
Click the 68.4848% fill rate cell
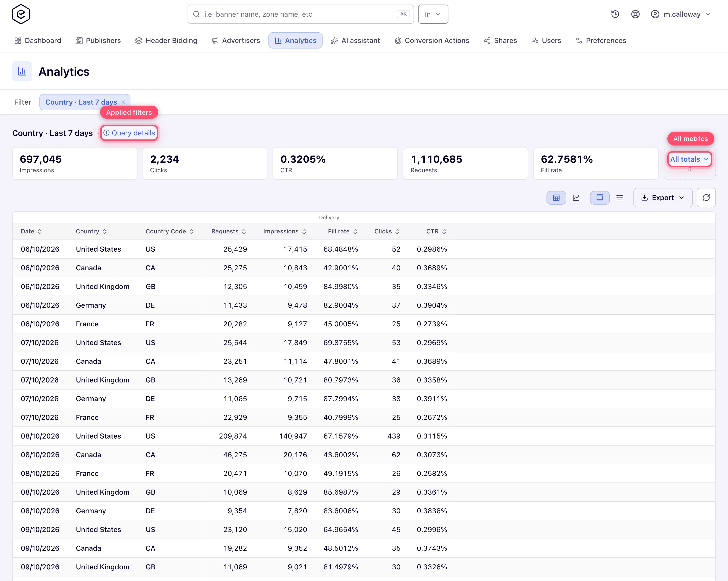(x=341, y=249)
